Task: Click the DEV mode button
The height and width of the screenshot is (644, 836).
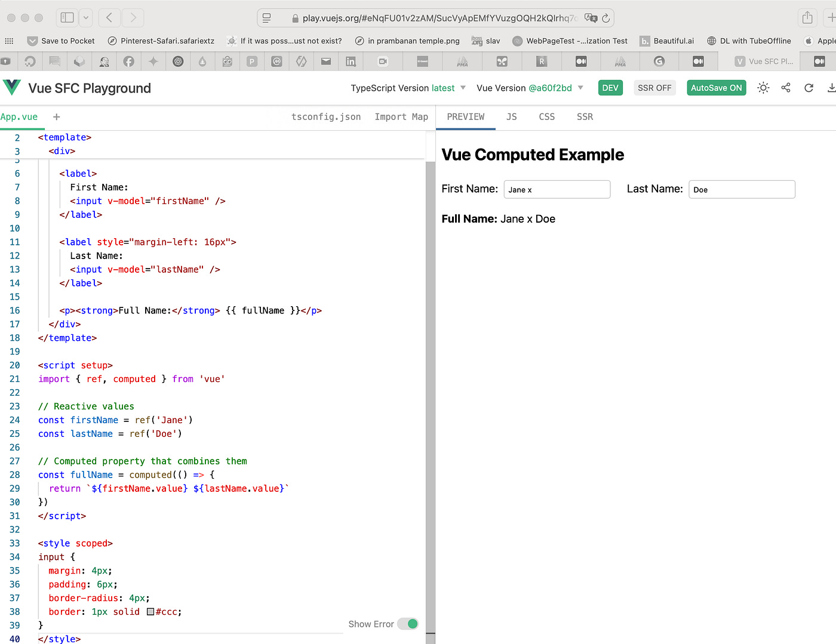Action: click(x=610, y=87)
